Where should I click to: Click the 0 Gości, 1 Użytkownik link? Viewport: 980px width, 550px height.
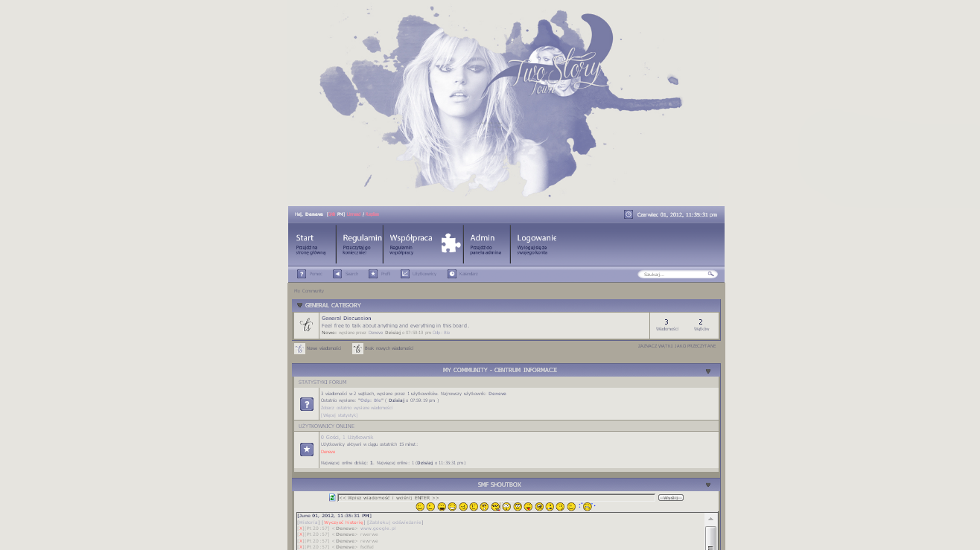point(347,437)
